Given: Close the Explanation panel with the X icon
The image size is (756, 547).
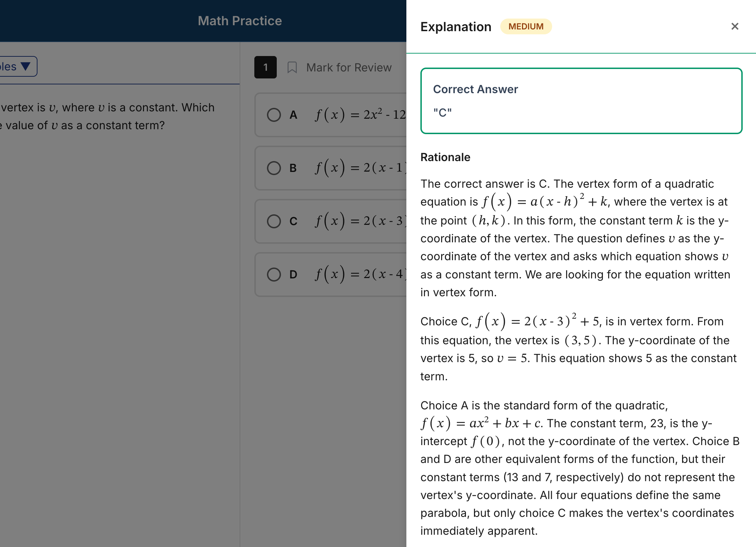Looking at the screenshot, I should pyautogui.click(x=735, y=26).
